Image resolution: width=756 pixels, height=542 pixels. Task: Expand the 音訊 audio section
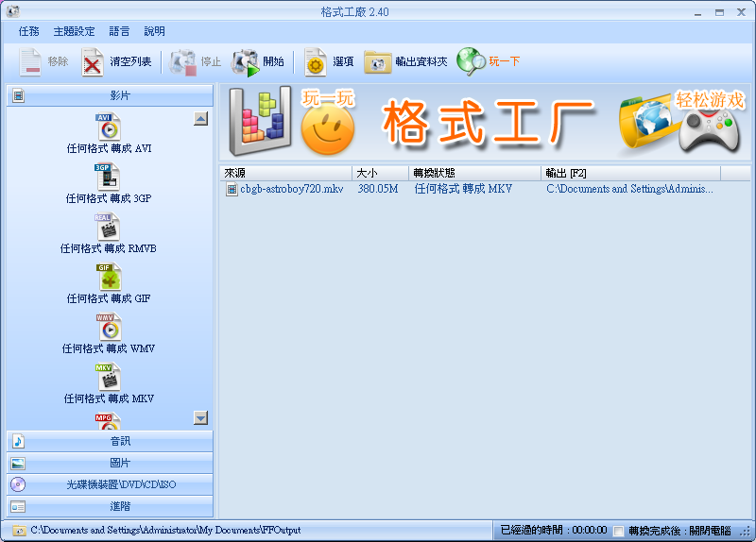point(110,441)
